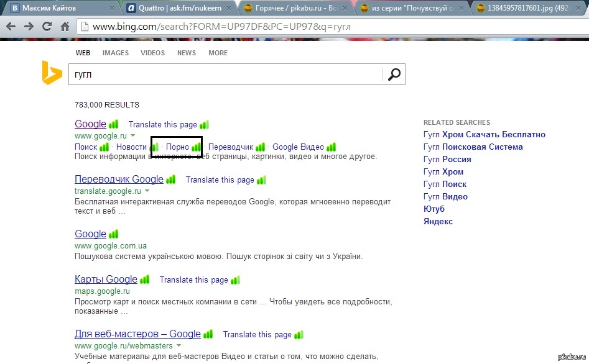This screenshot has height=364, width=589.
Task: Switch to the VIDEOS search tab
Action: click(x=152, y=53)
